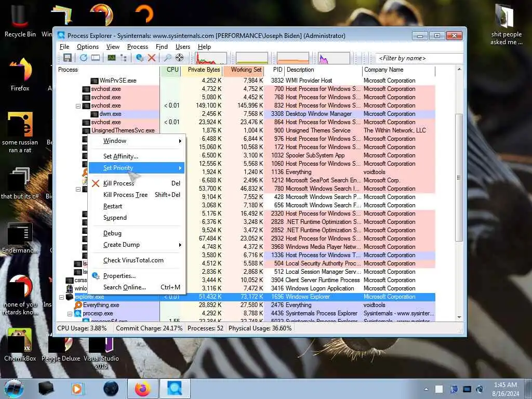Click the physical memory mini graph
Image resolution: width=532 pixels, height=399 pixels.
293,58
